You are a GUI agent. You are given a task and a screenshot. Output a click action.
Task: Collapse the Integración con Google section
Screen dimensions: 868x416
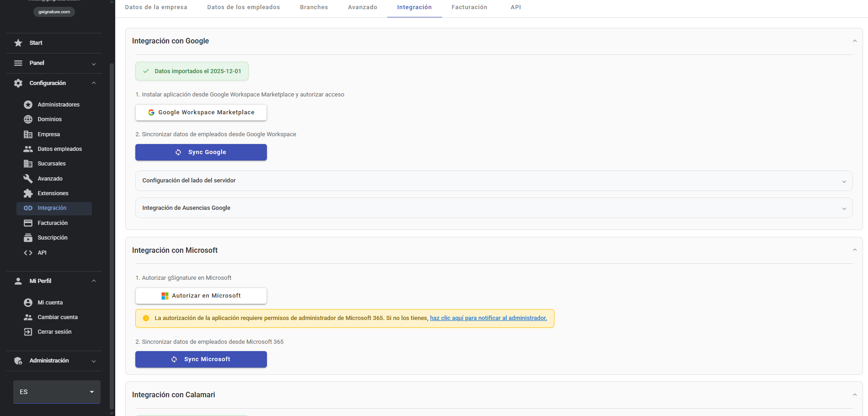(x=854, y=41)
